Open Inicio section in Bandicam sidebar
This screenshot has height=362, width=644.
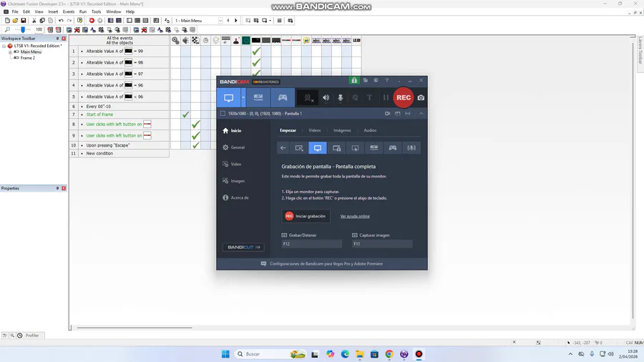coord(232,130)
